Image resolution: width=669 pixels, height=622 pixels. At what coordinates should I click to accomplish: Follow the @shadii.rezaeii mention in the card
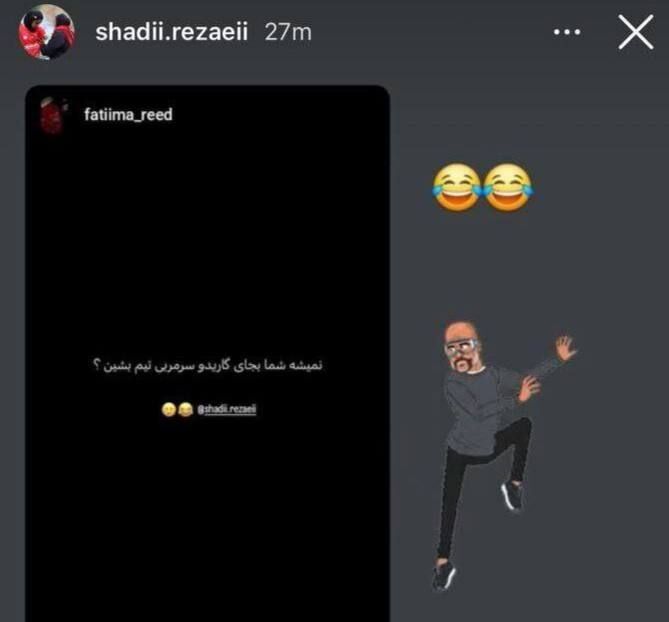[227, 410]
